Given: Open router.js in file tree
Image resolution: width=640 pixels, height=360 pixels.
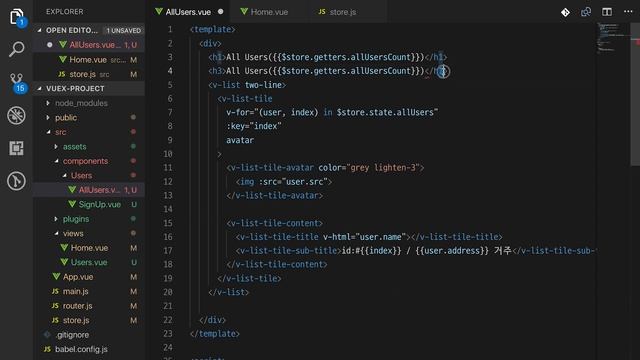Looking at the screenshot, I should click(89, 306).
